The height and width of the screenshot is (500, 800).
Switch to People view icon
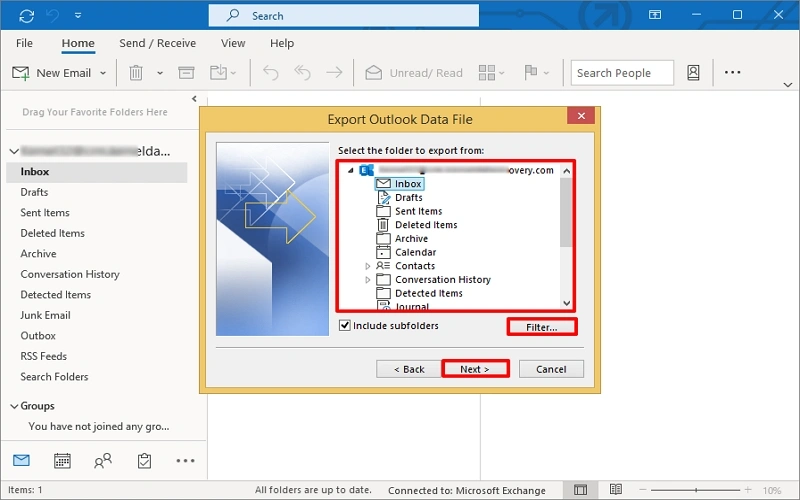pos(103,461)
